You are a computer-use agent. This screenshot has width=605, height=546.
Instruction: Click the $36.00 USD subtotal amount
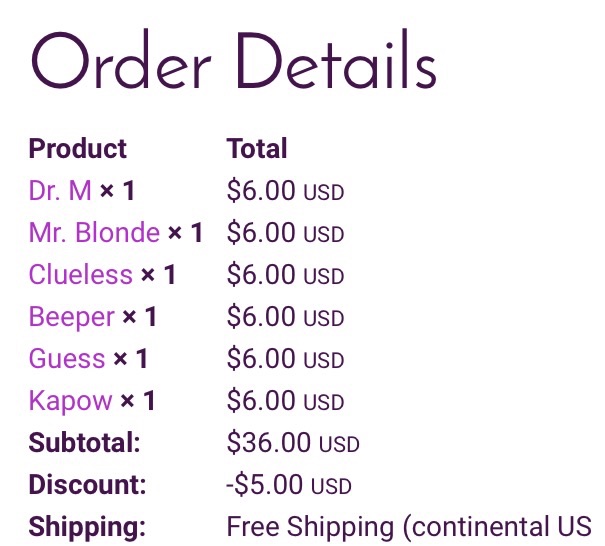[x=293, y=443]
